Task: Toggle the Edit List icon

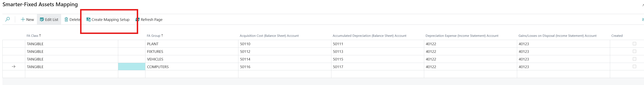Action: tap(42, 19)
